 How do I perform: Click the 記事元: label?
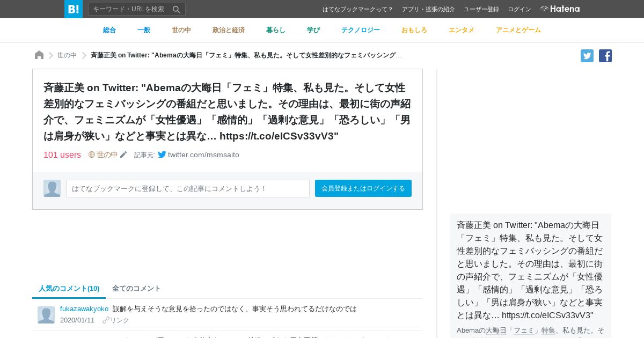point(144,155)
